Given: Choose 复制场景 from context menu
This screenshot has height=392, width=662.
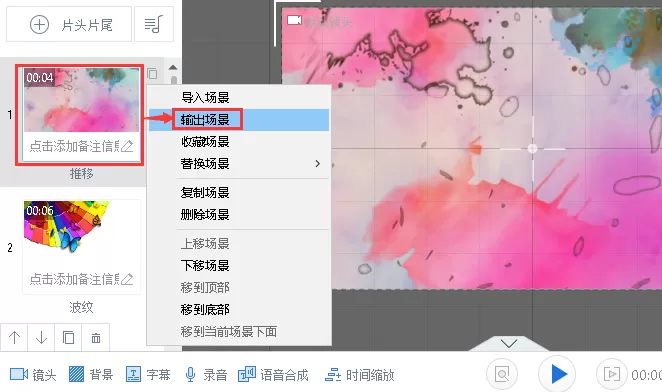Looking at the screenshot, I should point(239,193).
